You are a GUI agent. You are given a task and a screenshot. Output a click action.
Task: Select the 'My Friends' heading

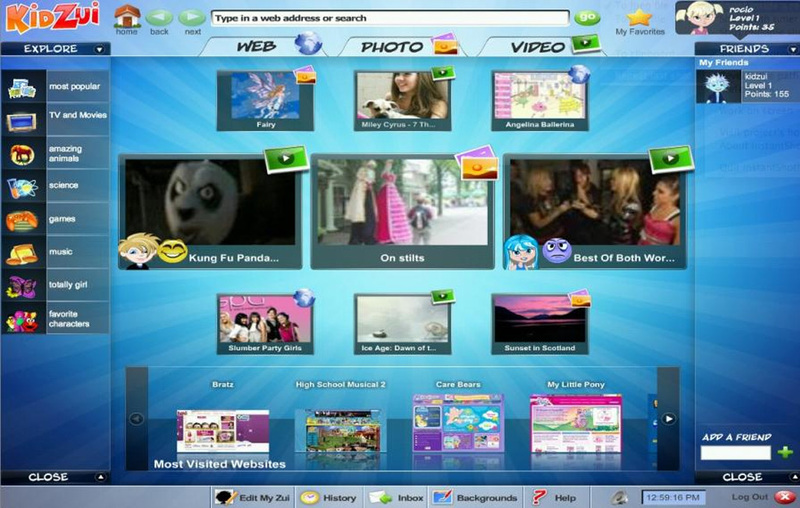coord(723,62)
